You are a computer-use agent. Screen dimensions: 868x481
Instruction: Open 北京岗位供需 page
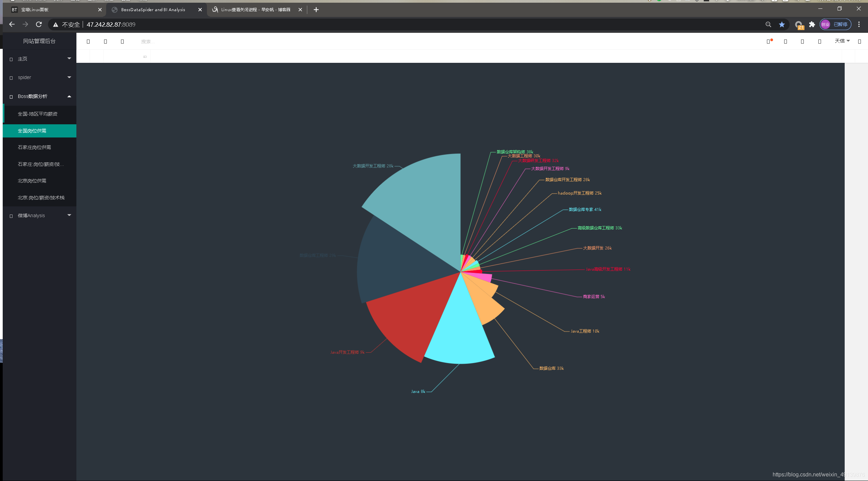point(32,181)
